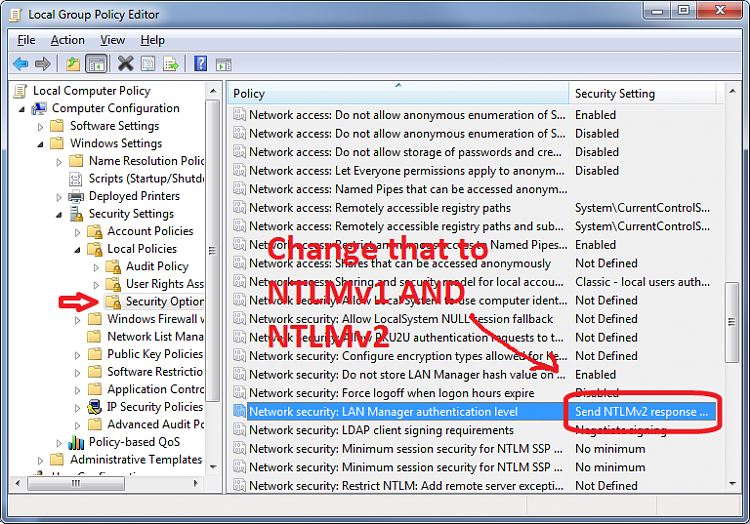Viewport: 750px width, 524px height.
Task: Click policy list scroll-up arrow
Action: pos(732,91)
